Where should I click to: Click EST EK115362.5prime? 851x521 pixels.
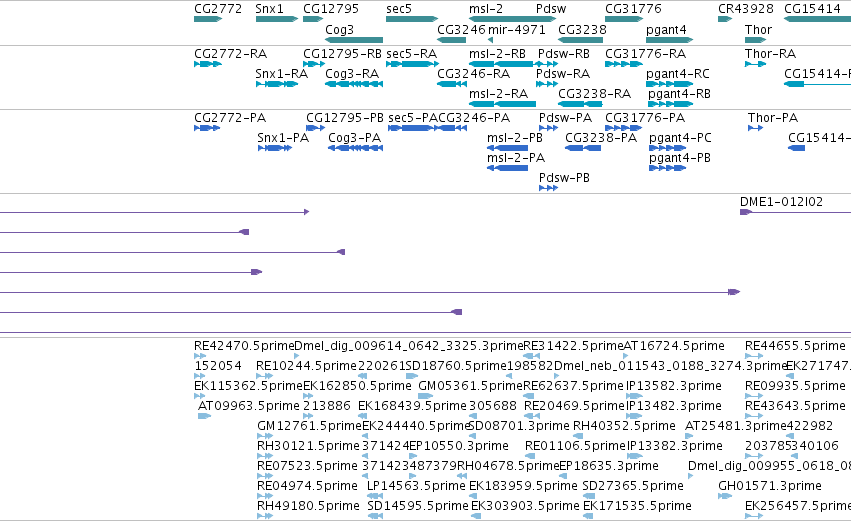point(249,386)
